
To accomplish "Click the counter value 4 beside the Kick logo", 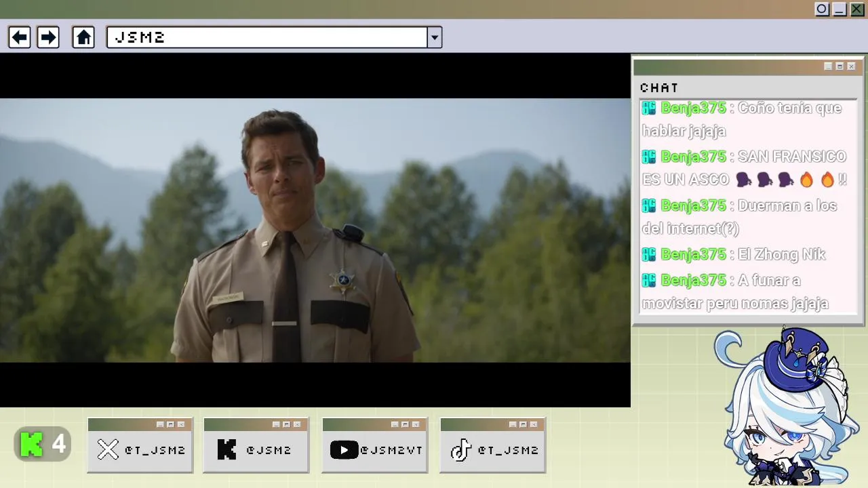I will pos(59,445).
